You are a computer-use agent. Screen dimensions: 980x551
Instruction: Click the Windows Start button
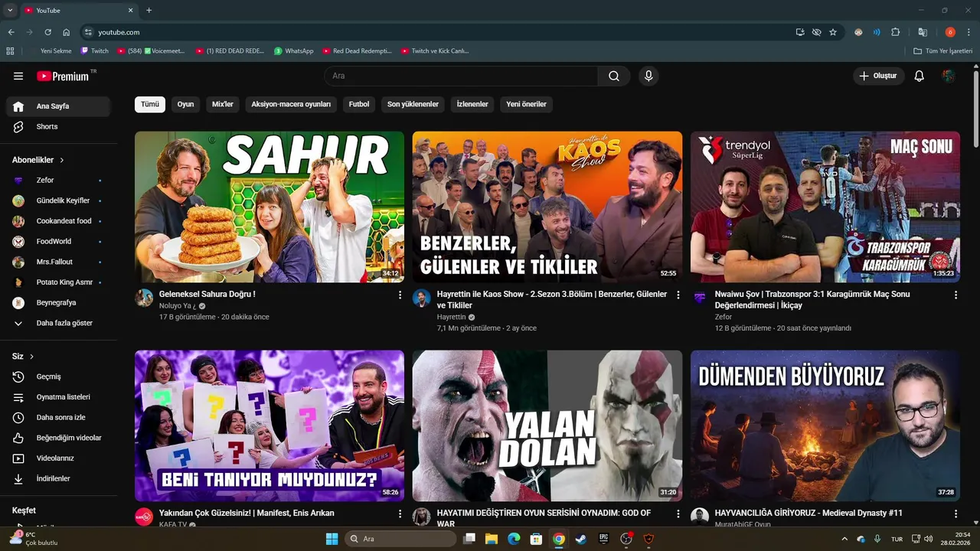pyautogui.click(x=332, y=539)
